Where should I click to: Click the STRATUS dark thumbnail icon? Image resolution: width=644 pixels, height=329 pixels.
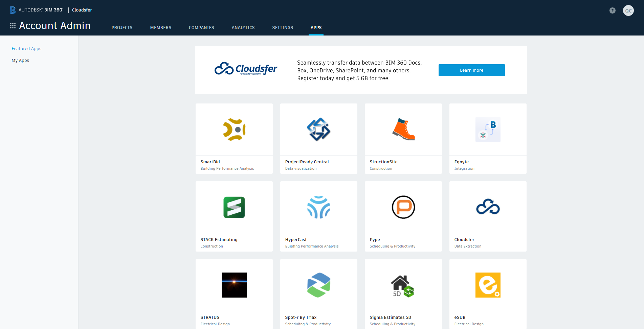234,285
